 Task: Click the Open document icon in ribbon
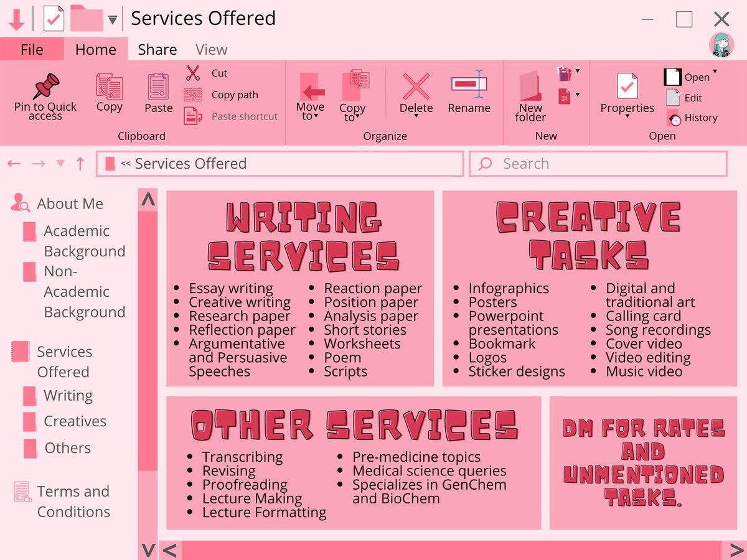pos(673,77)
